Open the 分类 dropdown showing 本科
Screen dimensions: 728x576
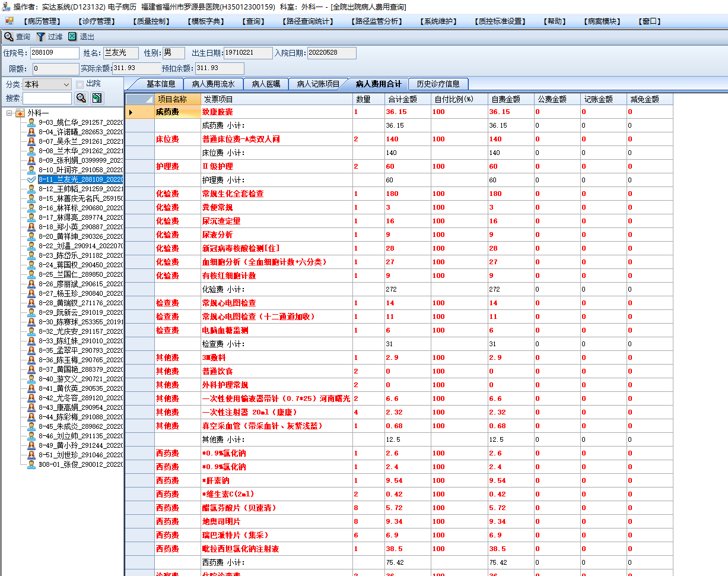click(x=47, y=84)
